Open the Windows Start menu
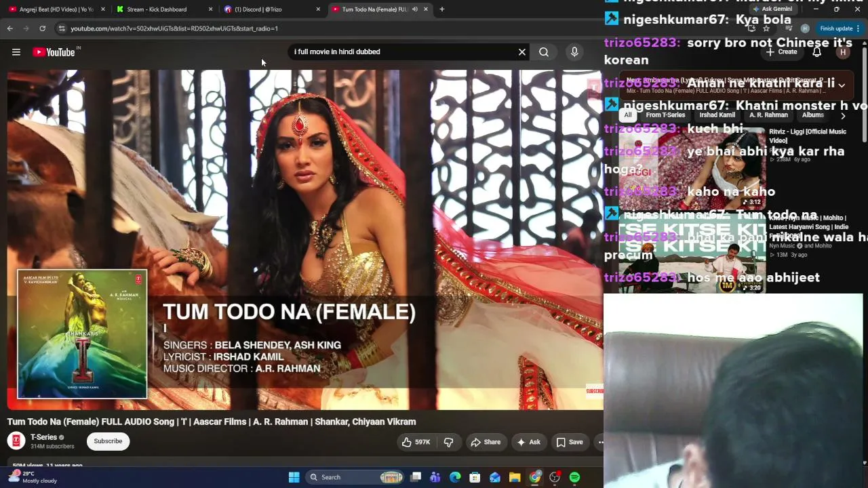The image size is (868, 488). coord(294,477)
